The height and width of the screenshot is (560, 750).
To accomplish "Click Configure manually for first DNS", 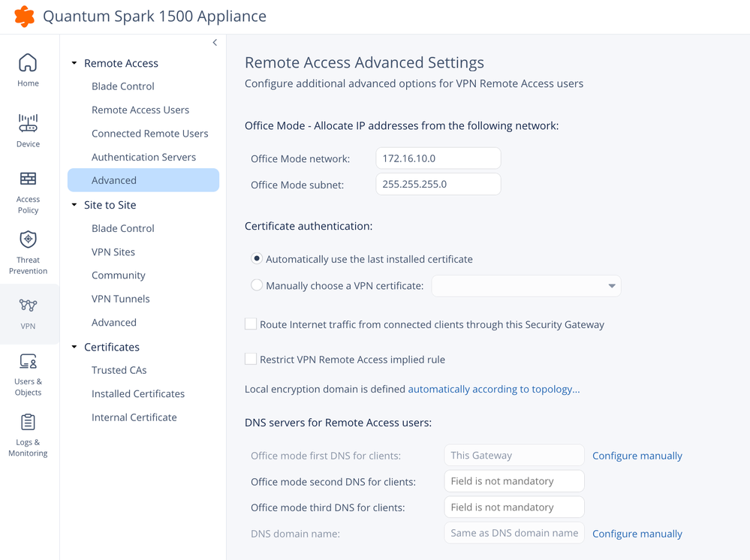I will coord(637,456).
